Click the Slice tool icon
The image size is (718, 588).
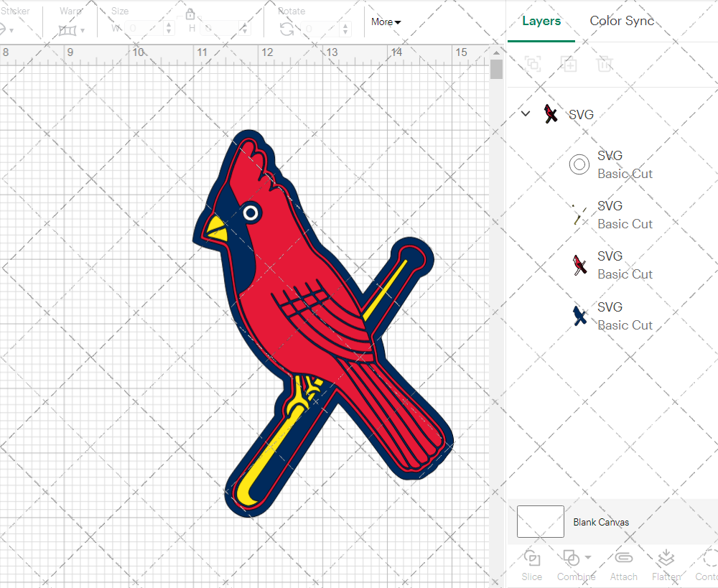pyautogui.click(x=532, y=559)
